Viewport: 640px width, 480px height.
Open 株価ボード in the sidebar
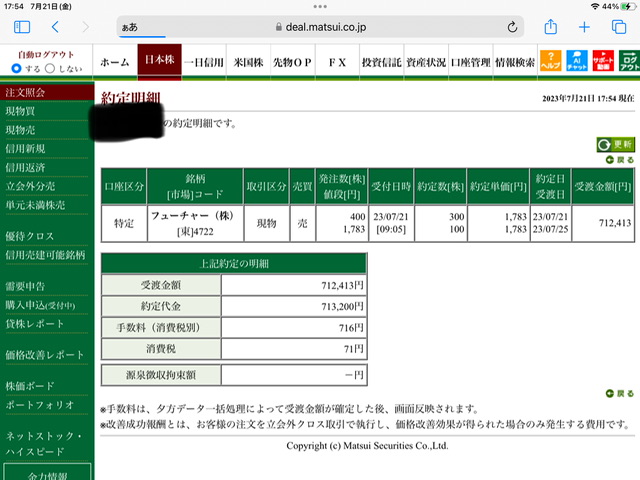coord(29,386)
